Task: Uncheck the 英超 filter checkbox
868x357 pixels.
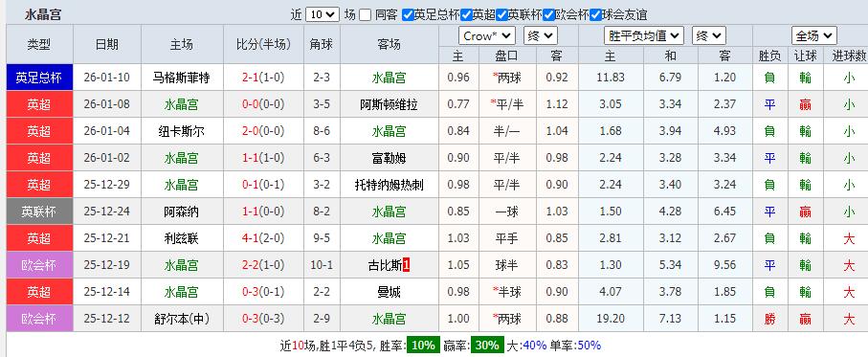Action: (466, 15)
